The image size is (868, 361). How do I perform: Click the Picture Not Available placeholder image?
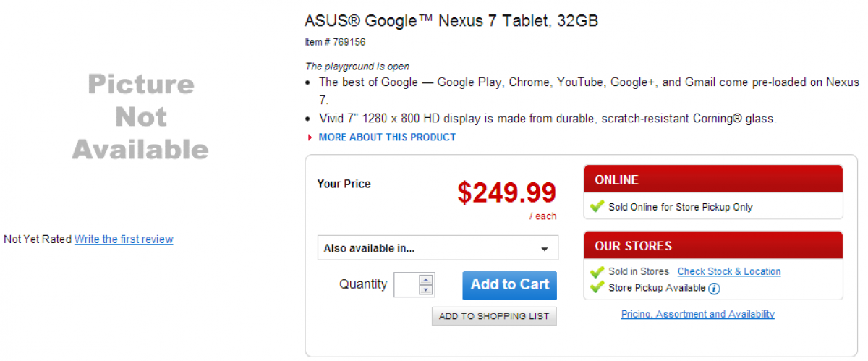140,117
